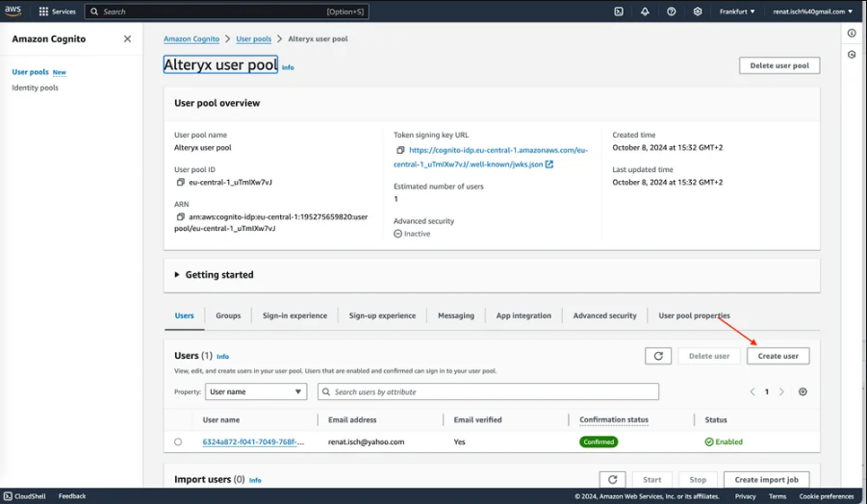
Task: Open jwks.json external link icon
Action: (549, 164)
